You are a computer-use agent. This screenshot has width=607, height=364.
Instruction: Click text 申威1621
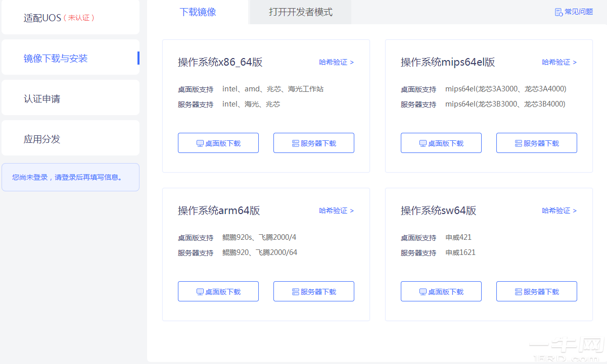[460, 252]
